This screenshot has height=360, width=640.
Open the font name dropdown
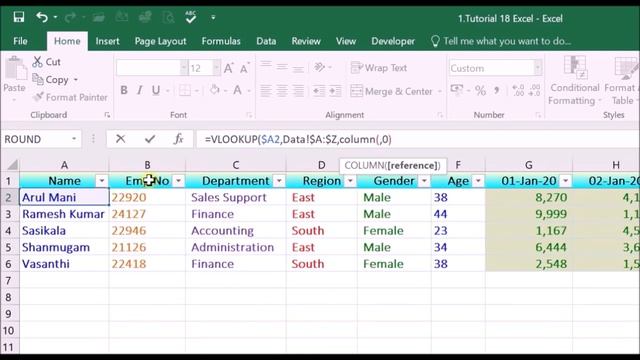pos(184,68)
